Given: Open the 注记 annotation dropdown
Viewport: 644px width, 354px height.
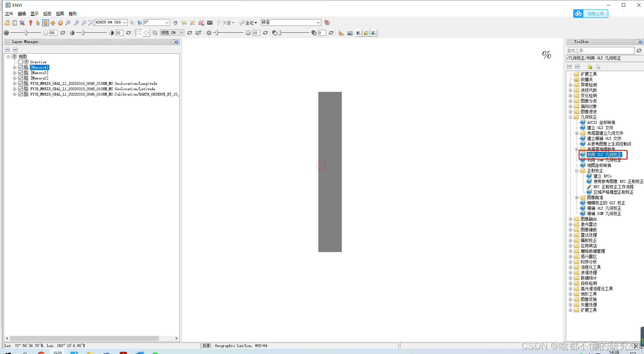Looking at the screenshot, I should [x=248, y=23].
